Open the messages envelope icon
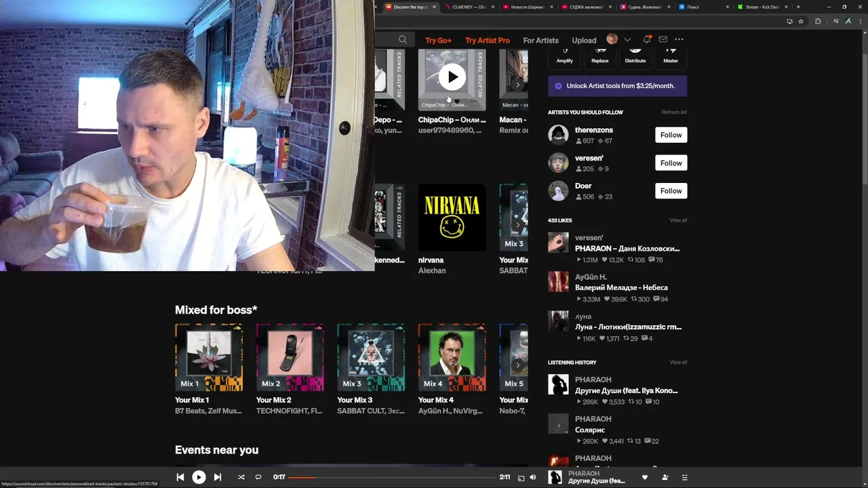This screenshot has width=868, height=488. coord(663,39)
